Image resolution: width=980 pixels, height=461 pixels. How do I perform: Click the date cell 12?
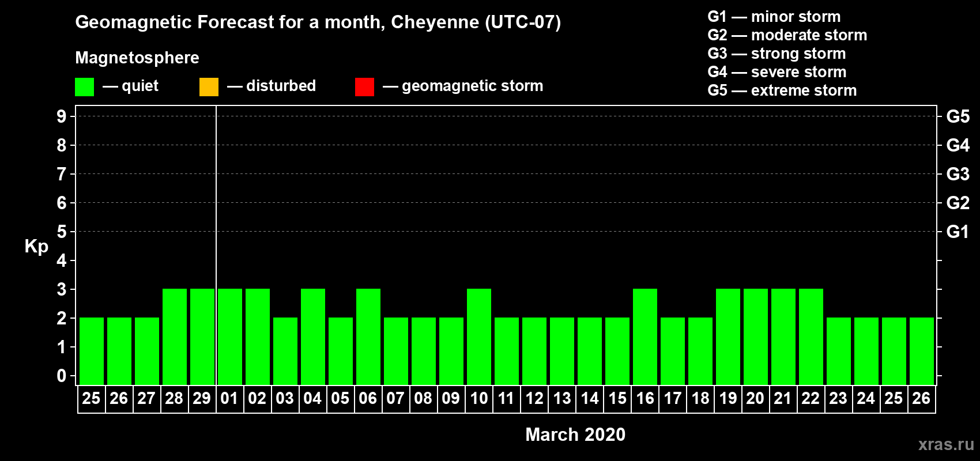click(x=534, y=399)
